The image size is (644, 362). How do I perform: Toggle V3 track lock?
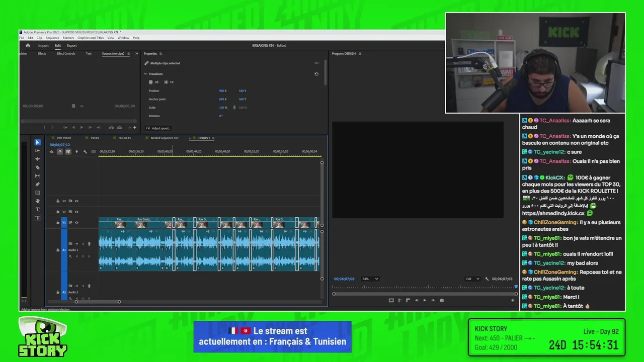pos(58,201)
